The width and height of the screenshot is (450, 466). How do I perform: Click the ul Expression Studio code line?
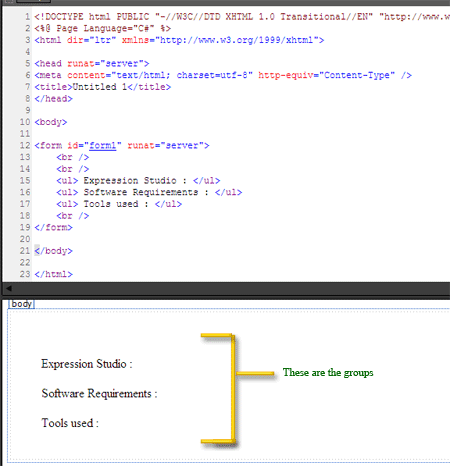[x=138, y=181]
